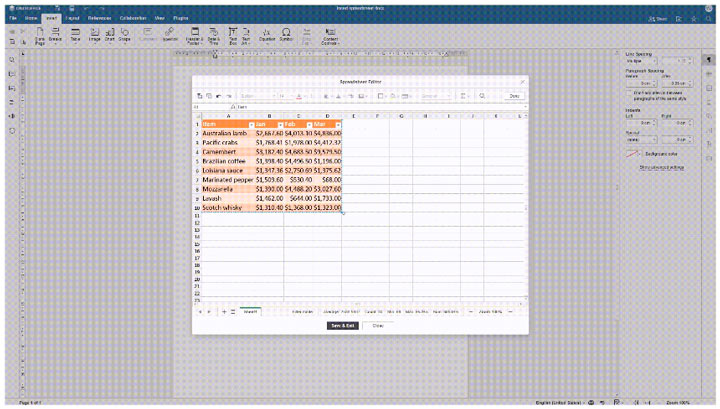Click the formula bar in Spreadsheet Editor

click(381, 107)
